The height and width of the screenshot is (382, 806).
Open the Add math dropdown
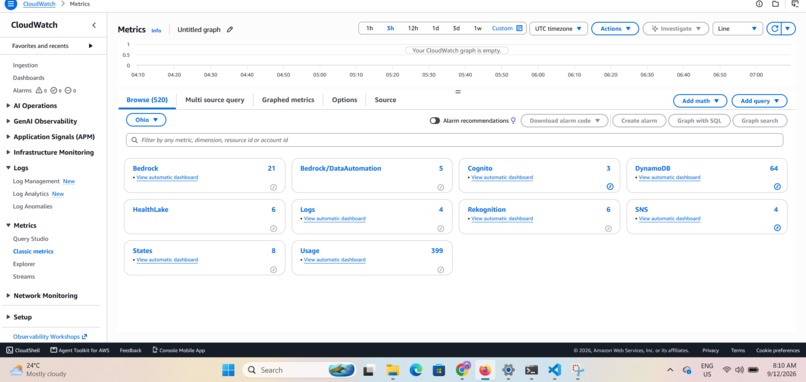[700, 101]
